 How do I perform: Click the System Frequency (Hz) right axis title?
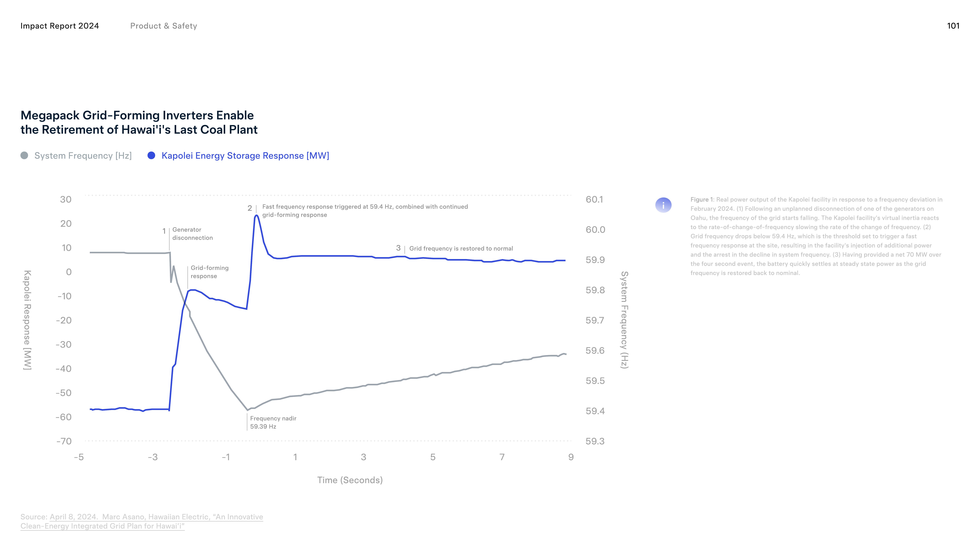tap(624, 320)
